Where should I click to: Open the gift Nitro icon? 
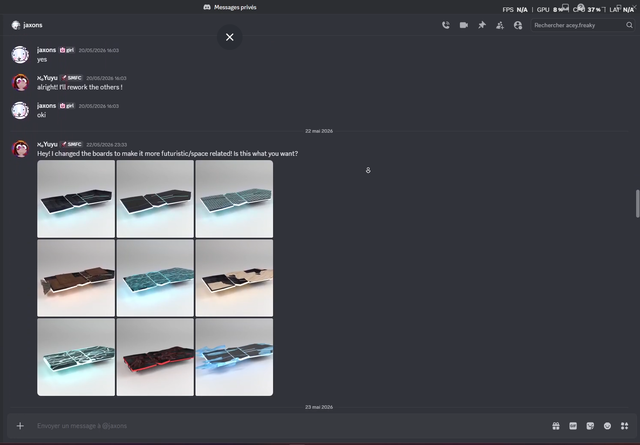(x=556, y=426)
